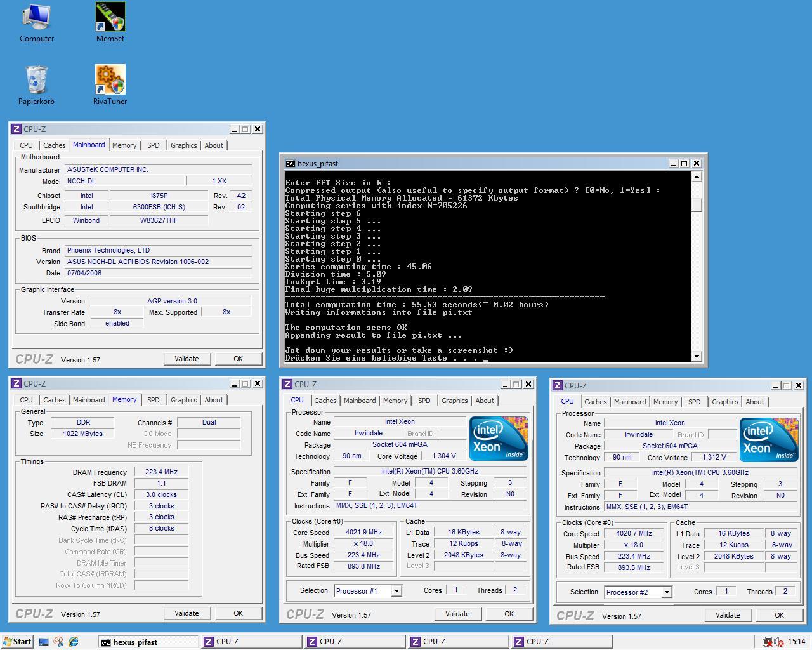Click the Start button on taskbar
Image resolution: width=812 pixels, height=650 pixels.
pyautogui.click(x=17, y=642)
